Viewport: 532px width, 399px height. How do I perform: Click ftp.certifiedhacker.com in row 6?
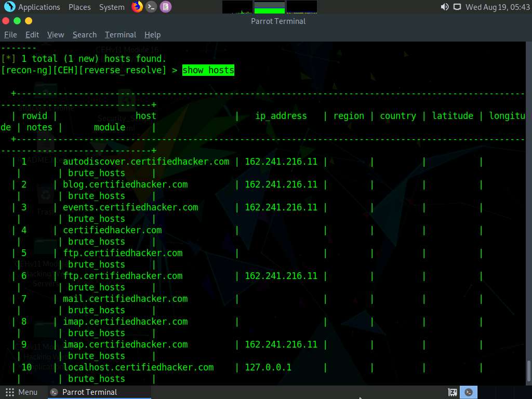point(123,276)
